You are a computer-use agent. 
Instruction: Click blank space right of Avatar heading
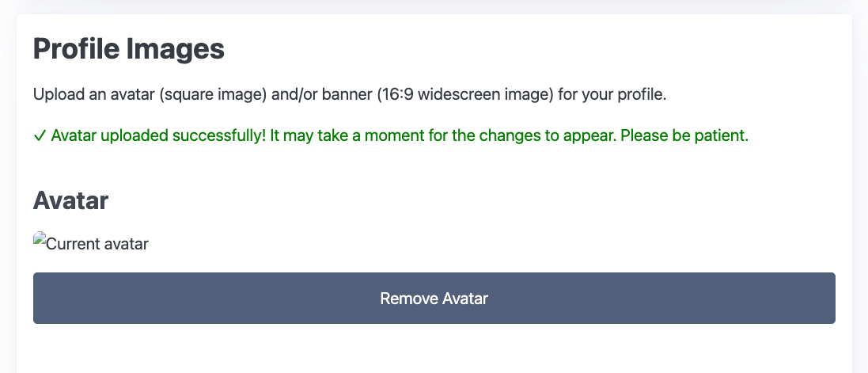(475, 200)
